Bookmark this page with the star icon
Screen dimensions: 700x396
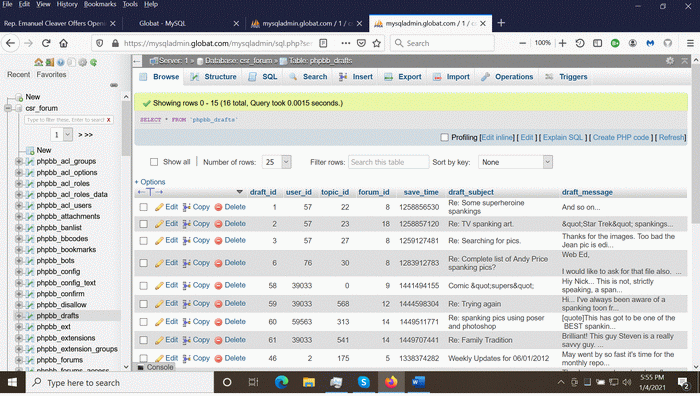[377, 43]
